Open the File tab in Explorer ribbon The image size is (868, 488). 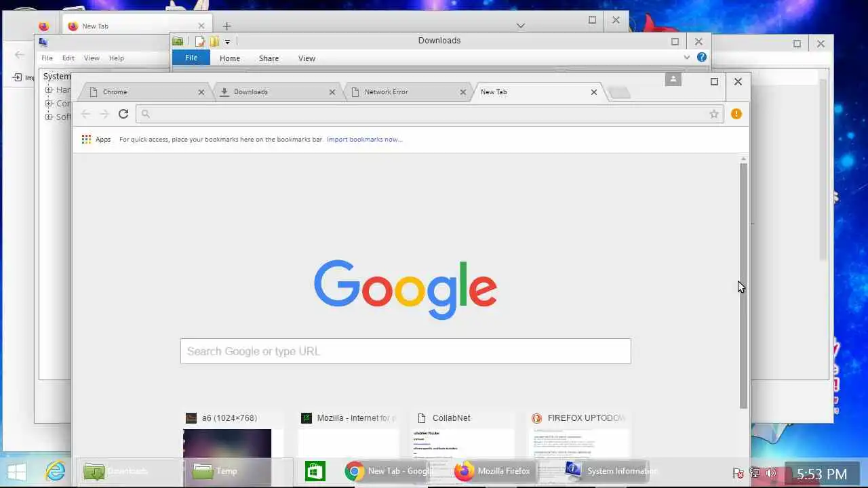click(x=191, y=58)
